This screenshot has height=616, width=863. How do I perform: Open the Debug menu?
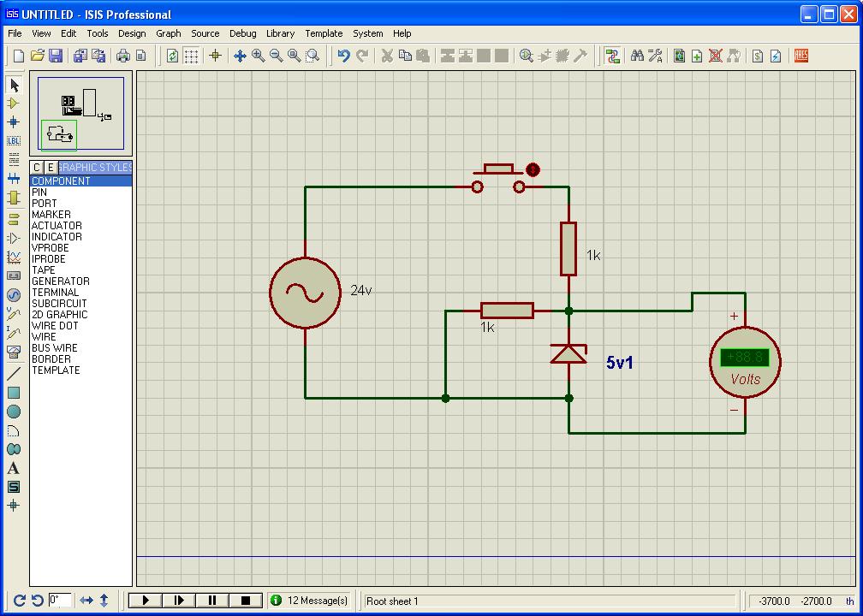(x=242, y=33)
